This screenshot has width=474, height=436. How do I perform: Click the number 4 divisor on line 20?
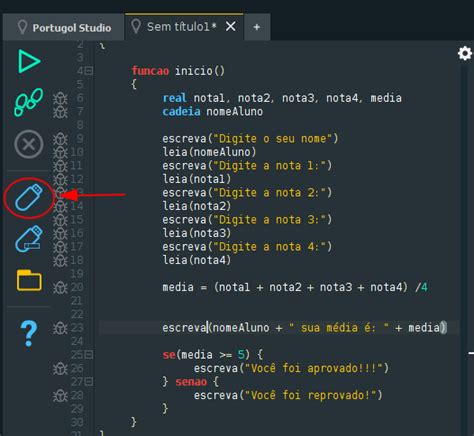pos(424,287)
